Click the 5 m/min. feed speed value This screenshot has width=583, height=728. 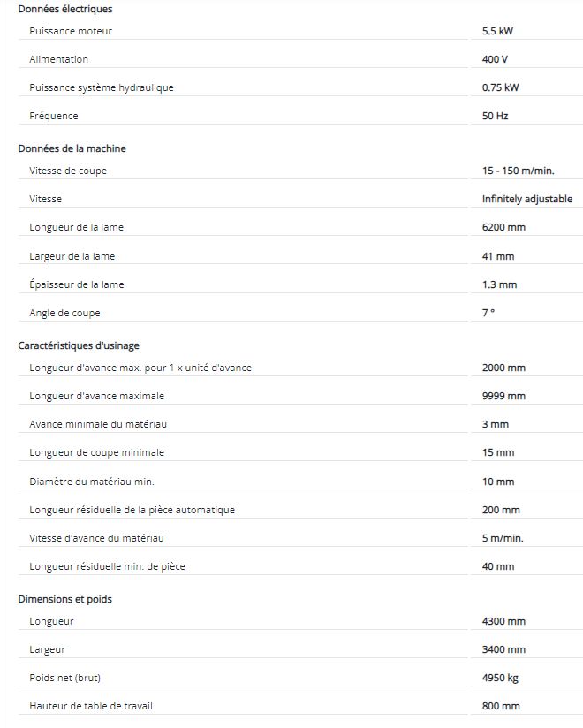503,538
